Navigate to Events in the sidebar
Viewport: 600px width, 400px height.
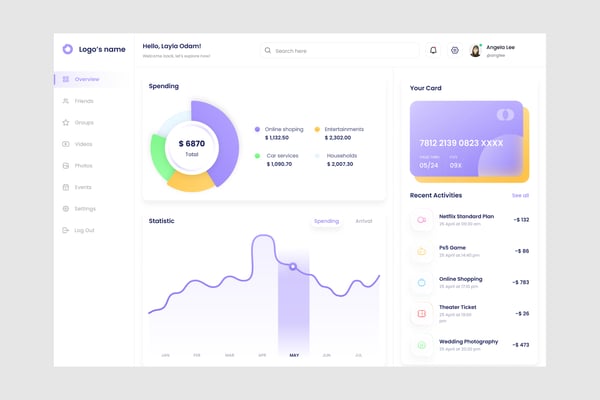click(83, 187)
